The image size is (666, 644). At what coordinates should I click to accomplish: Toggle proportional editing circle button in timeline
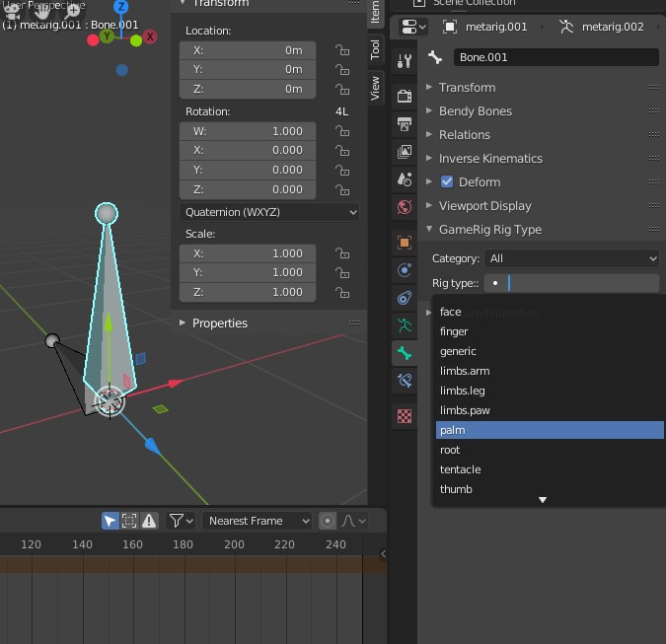(x=328, y=521)
